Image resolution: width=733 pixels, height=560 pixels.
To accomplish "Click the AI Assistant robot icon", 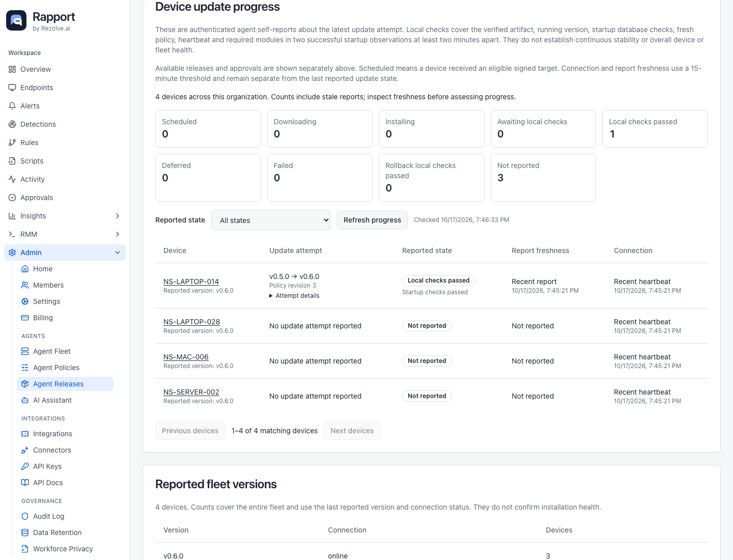I will [x=25, y=400].
